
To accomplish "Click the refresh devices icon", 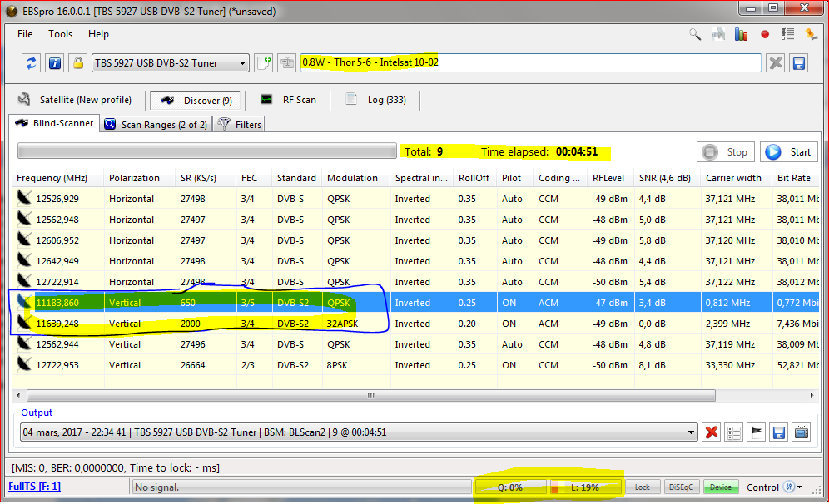I will tap(32, 63).
